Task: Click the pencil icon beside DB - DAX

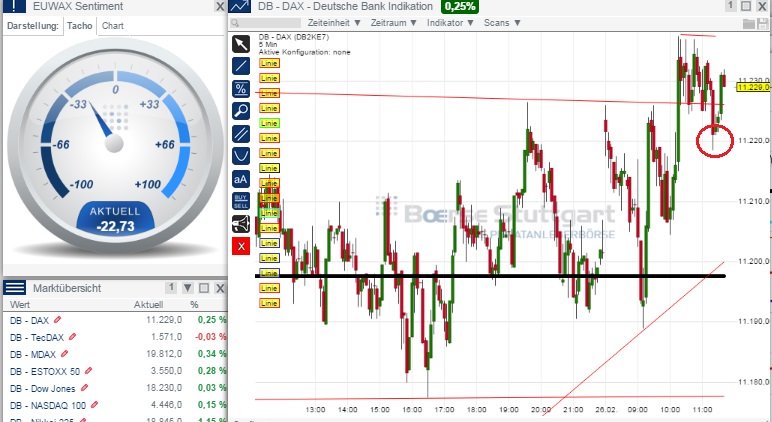Action: point(58,320)
